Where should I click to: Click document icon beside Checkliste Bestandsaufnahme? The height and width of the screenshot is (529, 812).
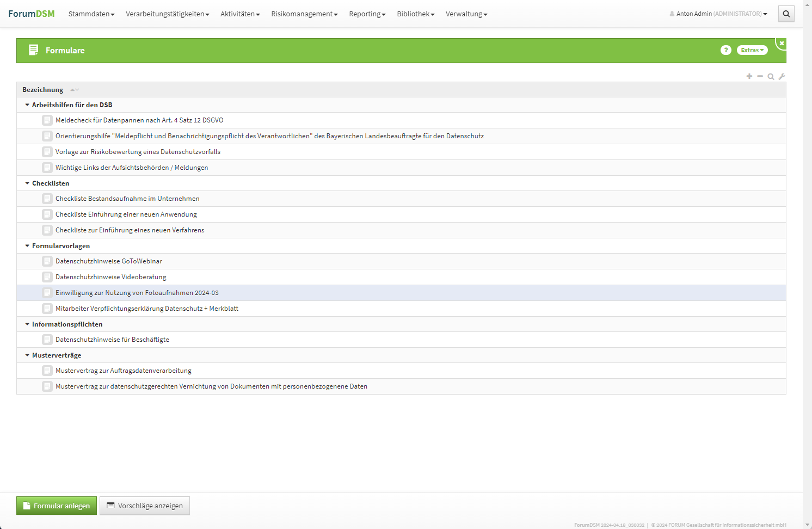tap(47, 199)
